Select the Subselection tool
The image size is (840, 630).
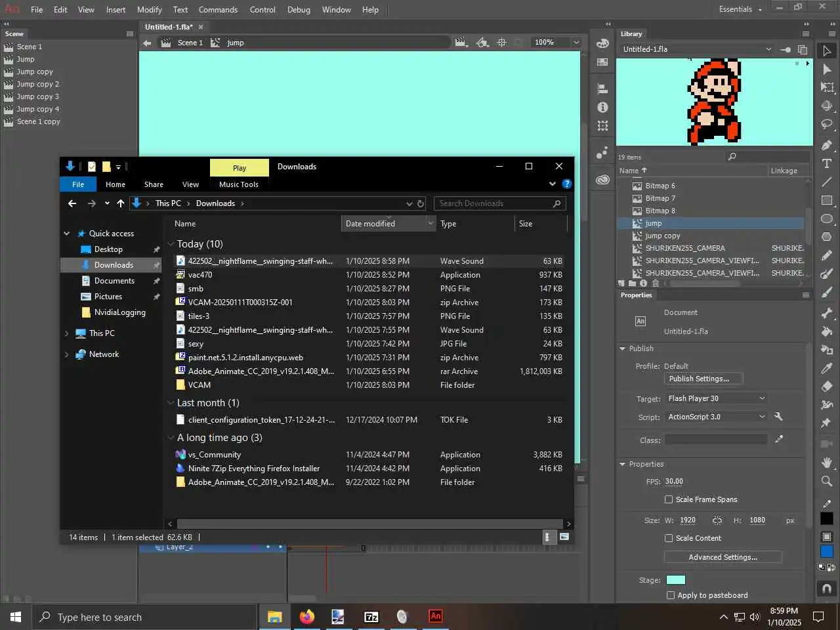point(827,69)
